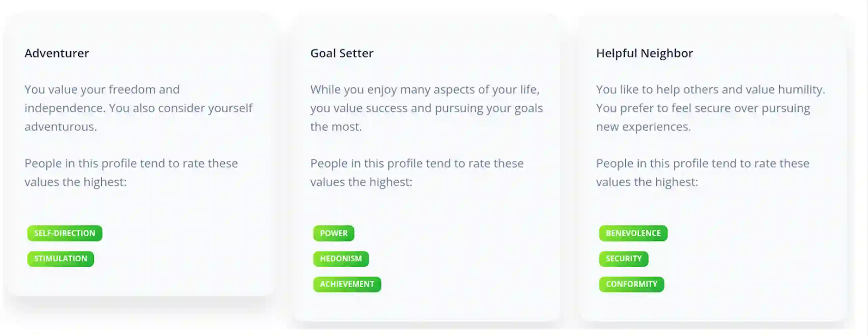Click the Helpful Neighbor heading
Image resolution: width=868 pixels, height=336 pixels.
(x=644, y=53)
